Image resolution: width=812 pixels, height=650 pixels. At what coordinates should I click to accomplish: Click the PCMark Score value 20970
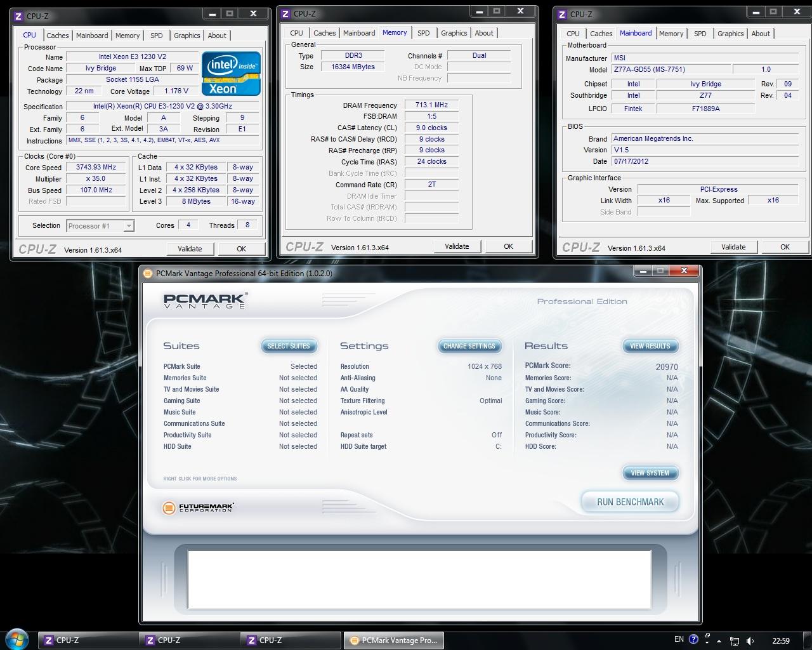tap(667, 367)
